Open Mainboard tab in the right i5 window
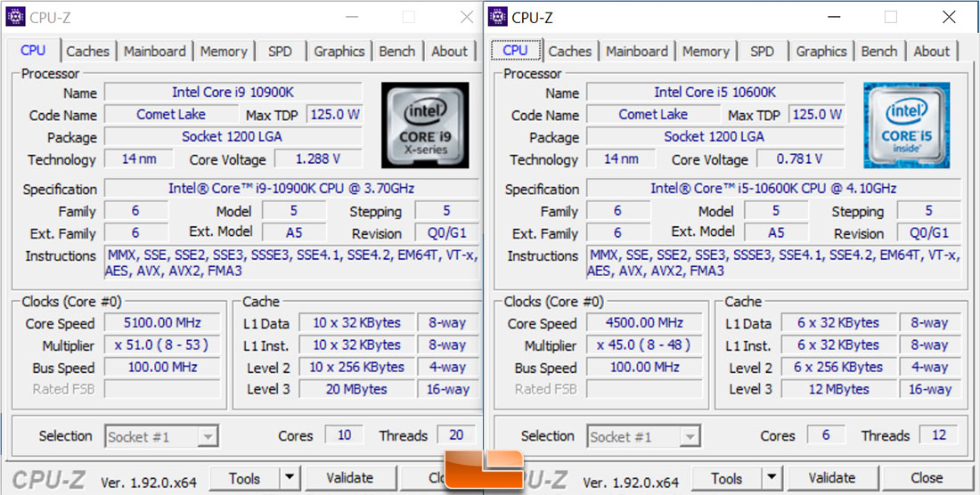This screenshot has width=980, height=495. (637, 51)
